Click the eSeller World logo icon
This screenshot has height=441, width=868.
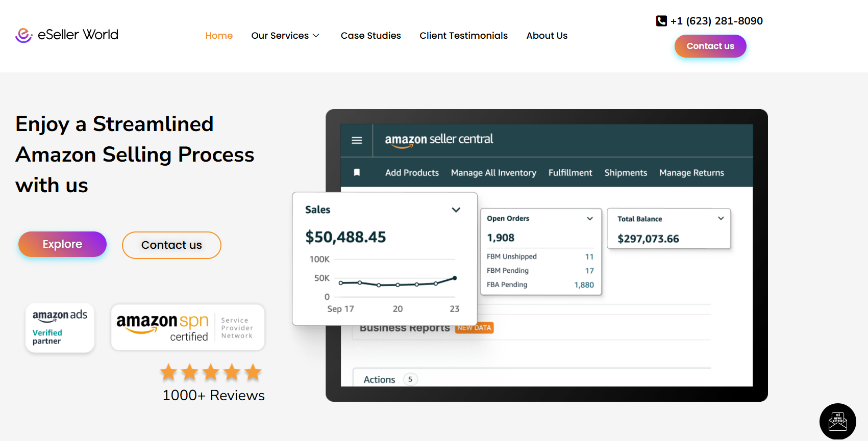(24, 35)
